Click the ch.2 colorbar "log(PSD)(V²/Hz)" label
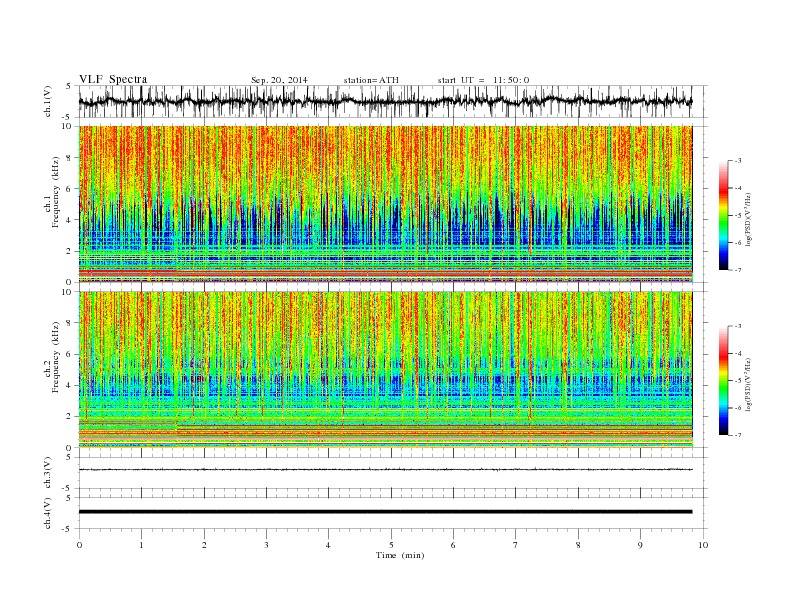Viewport: 792px width, 612px height. [748, 384]
